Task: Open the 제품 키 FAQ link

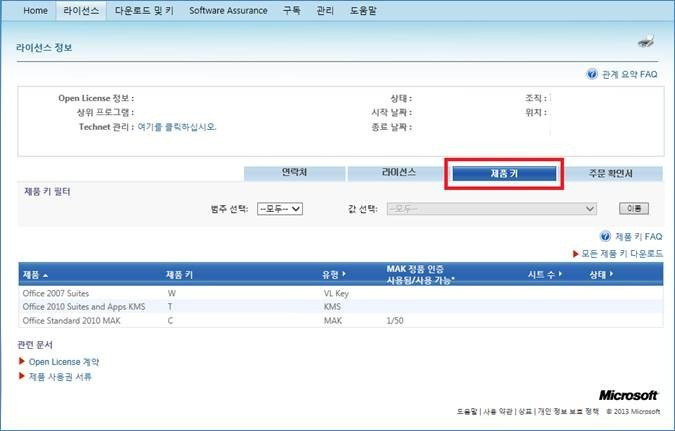Action: [x=639, y=237]
